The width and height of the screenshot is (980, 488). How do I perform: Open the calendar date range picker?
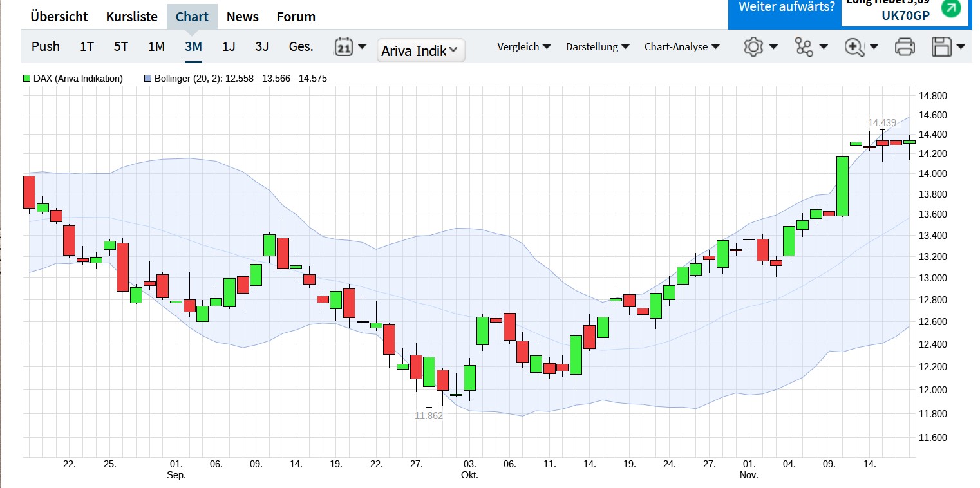pyautogui.click(x=350, y=46)
